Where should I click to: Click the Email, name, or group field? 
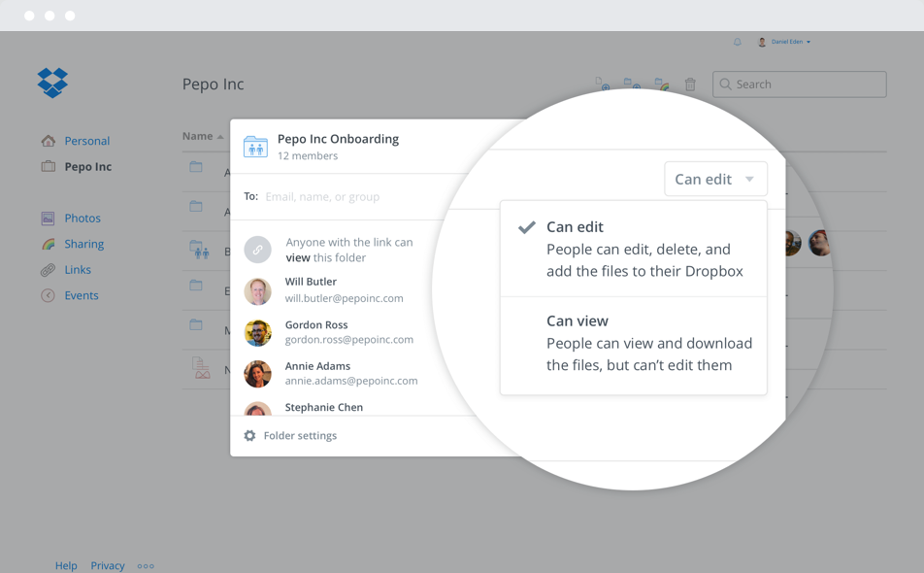pyautogui.click(x=322, y=197)
